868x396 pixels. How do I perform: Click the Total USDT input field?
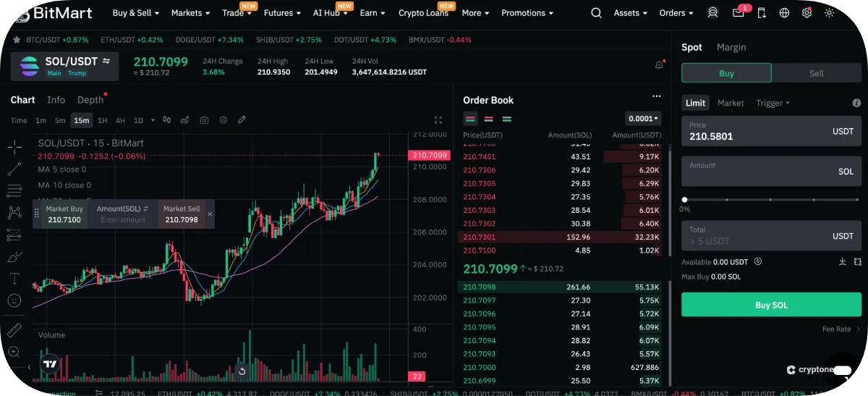(x=771, y=236)
